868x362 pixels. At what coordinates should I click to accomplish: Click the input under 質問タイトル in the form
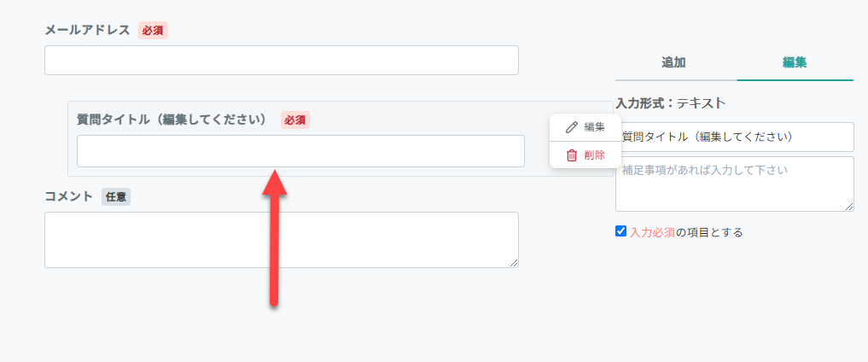pos(300,151)
